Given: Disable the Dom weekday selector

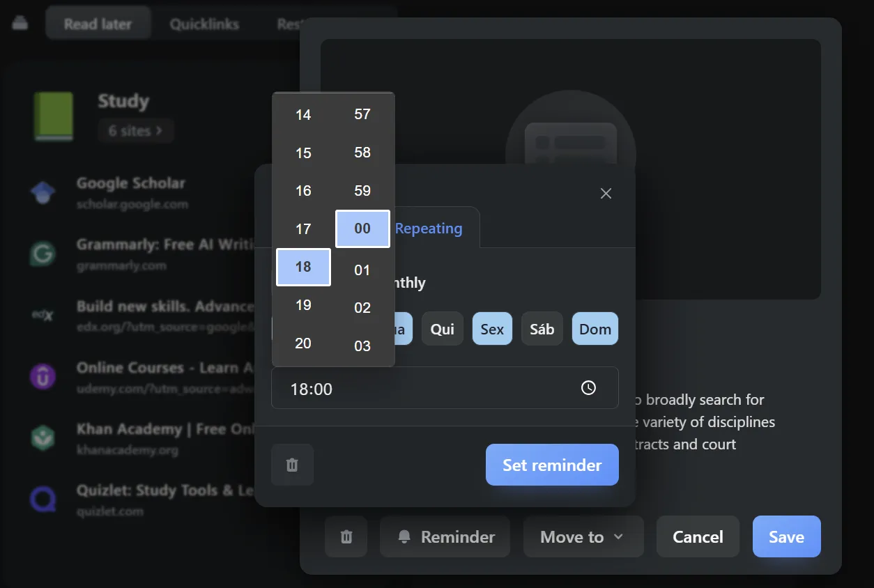Looking at the screenshot, I should [x=595, y=328].
